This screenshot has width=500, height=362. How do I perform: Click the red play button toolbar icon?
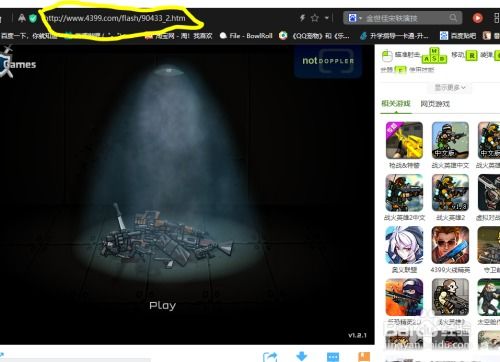click(477, 18)
